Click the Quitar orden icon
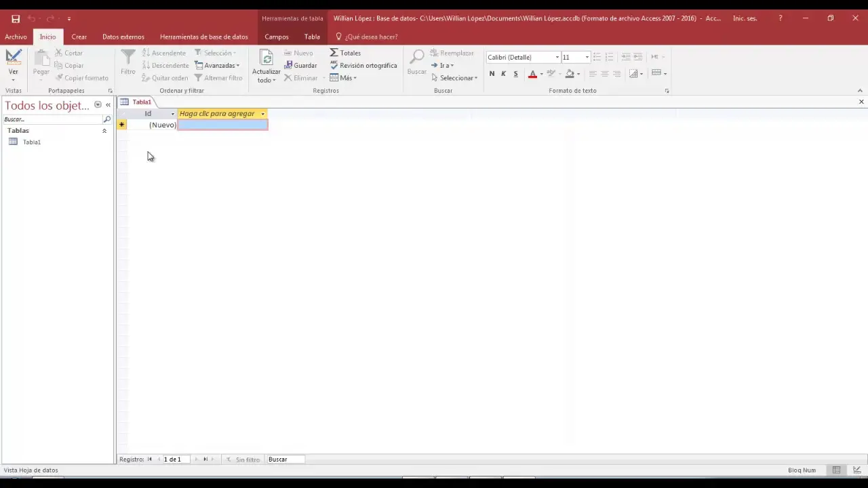The width and height of the screenshot is (868, 488). pyautogui.click(x=146, y=78)
